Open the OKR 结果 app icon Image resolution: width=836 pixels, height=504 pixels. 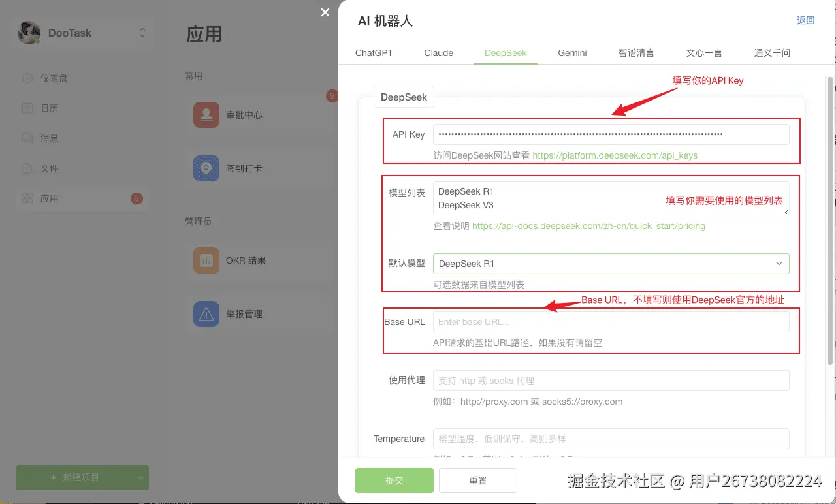point(206,260)
